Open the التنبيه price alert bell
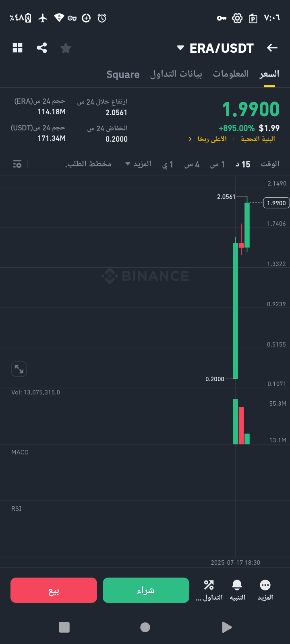290x644 pixels. click(237, 590)
